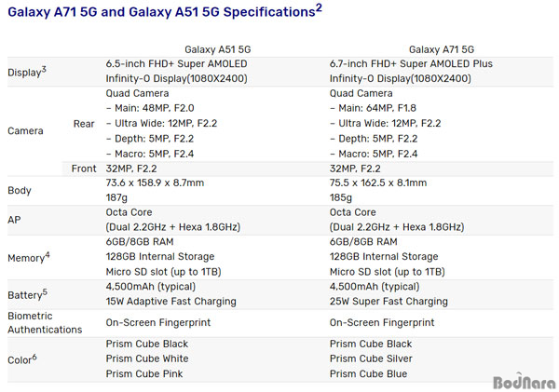
Task: Click Prism Cube Blue color entry
Action: pyautogui.click(x=368, y=373)
